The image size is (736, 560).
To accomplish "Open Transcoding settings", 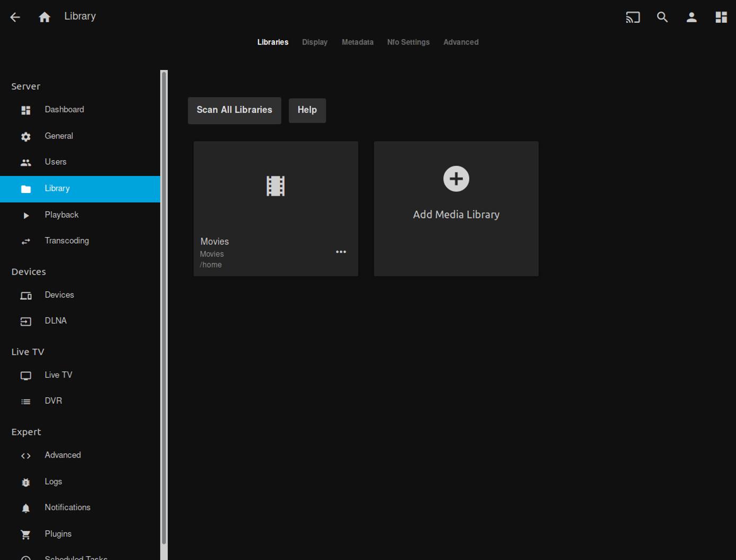I will (x=67, y=241).
